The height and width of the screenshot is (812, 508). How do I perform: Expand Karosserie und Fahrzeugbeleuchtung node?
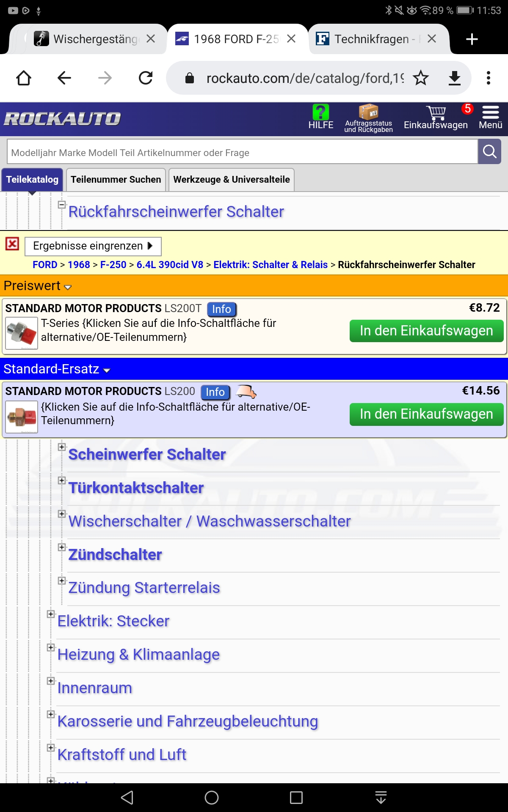click(51, 714)
